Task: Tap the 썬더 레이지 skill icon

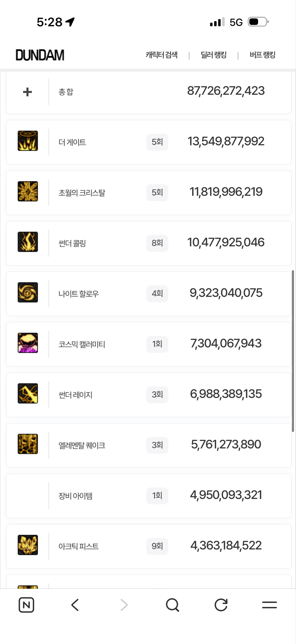Action: 28,393
